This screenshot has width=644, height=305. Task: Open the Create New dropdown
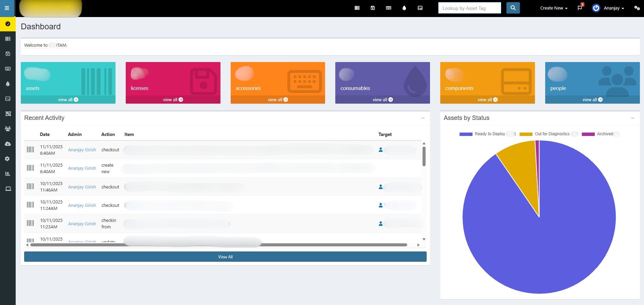click(x=554, y=8)
